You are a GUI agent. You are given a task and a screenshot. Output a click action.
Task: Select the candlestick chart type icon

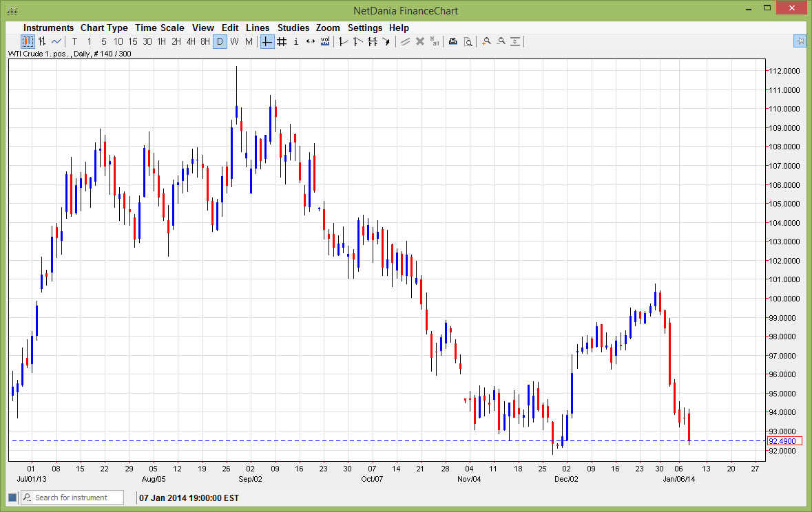tap(28, 41)
